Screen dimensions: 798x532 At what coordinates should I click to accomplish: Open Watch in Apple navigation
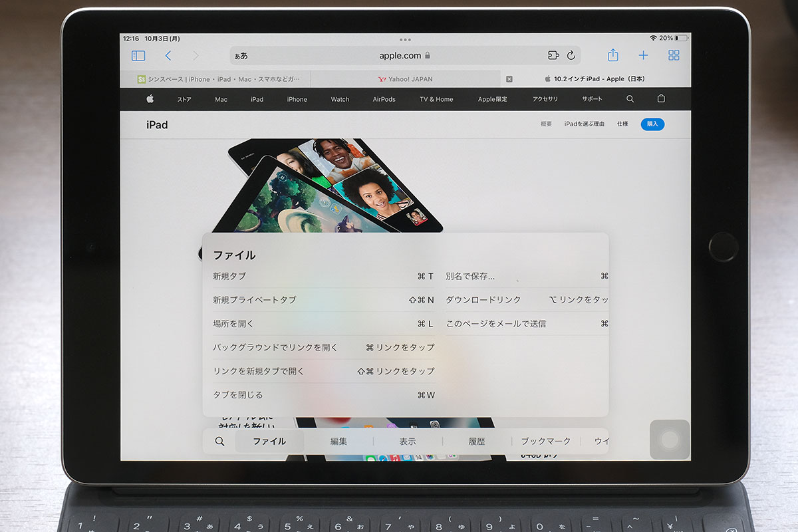click(x=340, y=100)
